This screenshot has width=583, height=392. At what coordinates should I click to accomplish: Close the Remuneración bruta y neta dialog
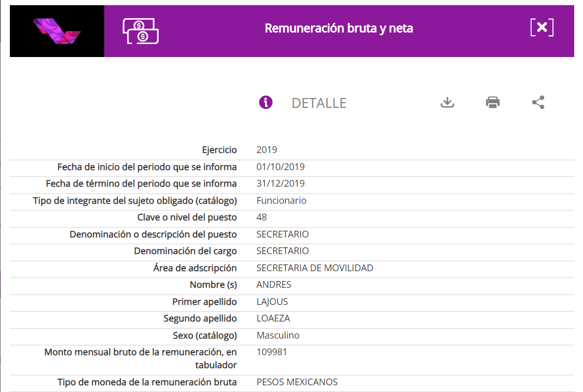tap(542, 27)
